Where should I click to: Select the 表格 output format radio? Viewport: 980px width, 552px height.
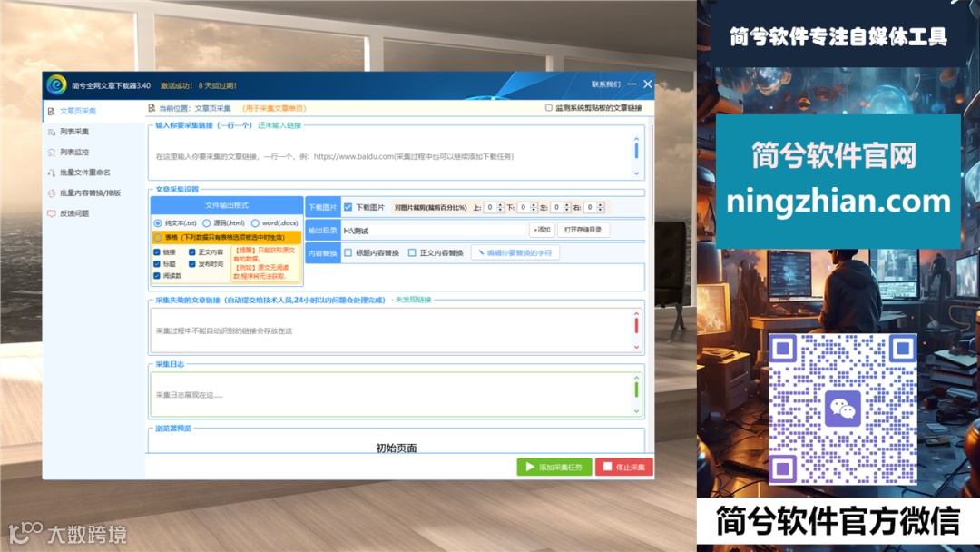point(158,238)
